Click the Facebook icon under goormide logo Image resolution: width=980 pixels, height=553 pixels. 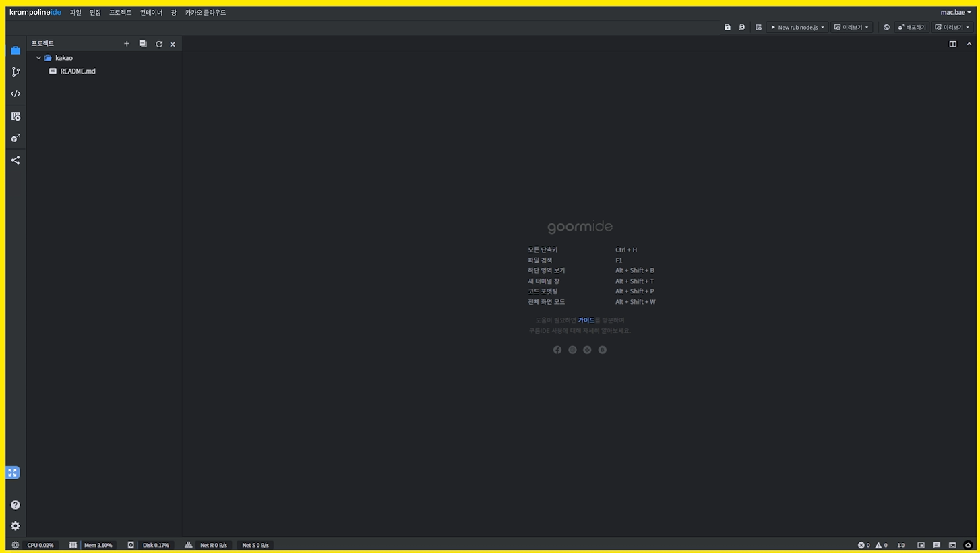click(557, 350)
